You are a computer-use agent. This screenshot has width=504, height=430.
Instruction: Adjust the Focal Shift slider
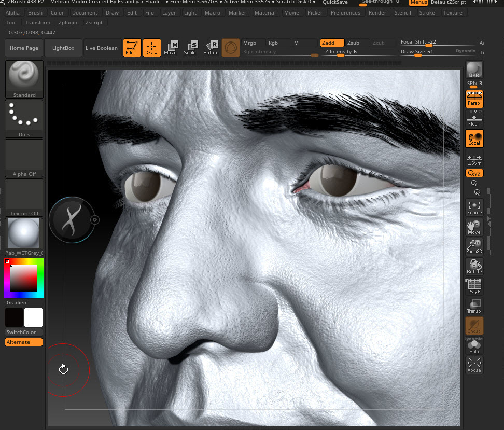pos(438,43)
